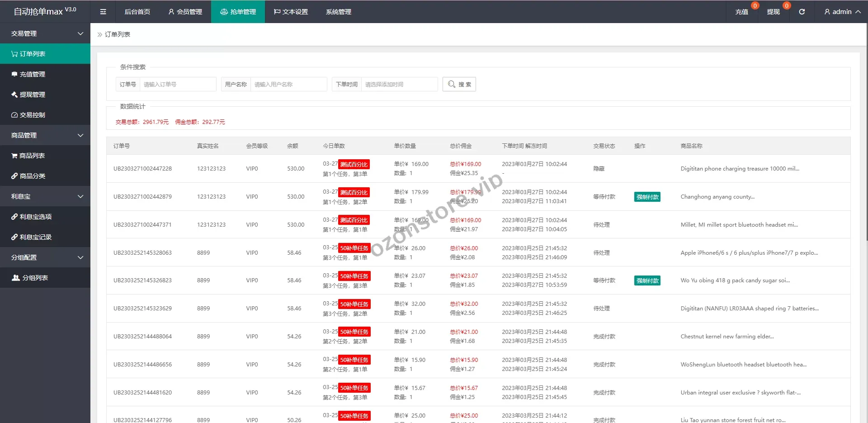Go to 交易控制 sidebar item
The width and height of the screenshot is (868, 423).
pyautogui.click(x=32, y=115)
